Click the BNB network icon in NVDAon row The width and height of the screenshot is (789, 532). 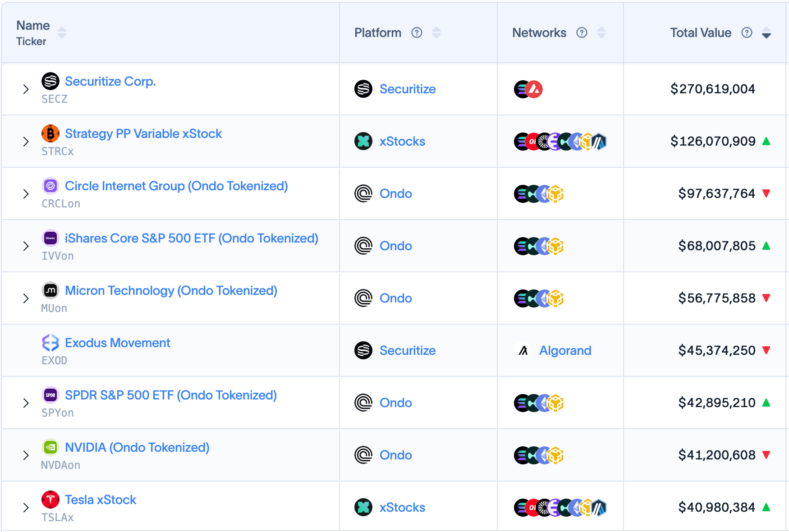556,455
